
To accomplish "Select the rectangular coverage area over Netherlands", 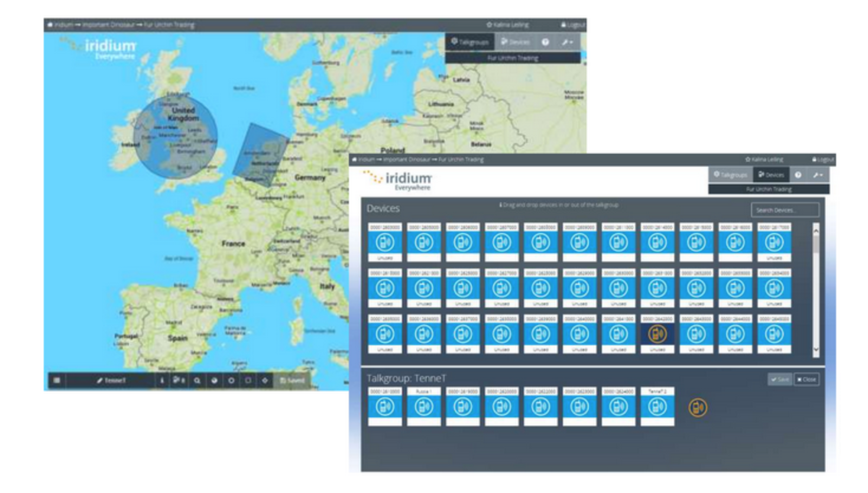I will tap(260, 155).
